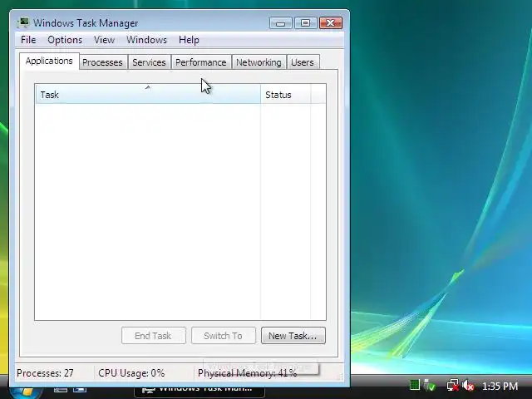
Task: Click the Task Manager title bar icon
Action: click(x=23, y=22)
